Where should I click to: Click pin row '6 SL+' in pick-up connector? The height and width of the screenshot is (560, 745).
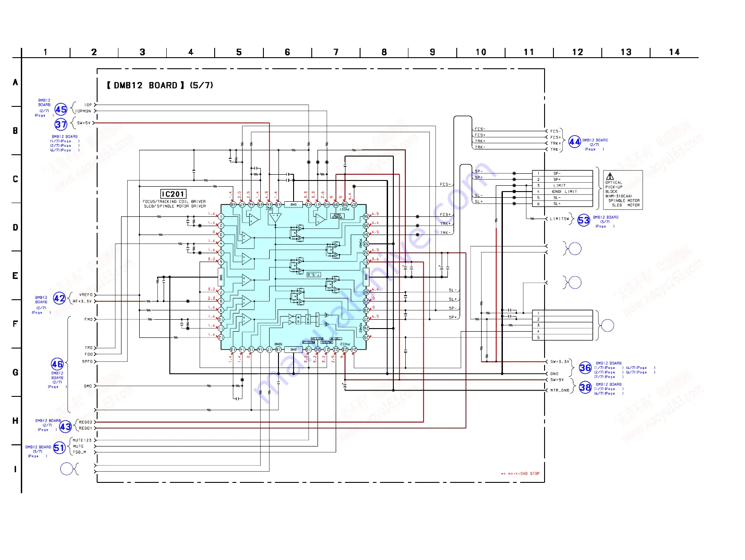coord(562,204)
